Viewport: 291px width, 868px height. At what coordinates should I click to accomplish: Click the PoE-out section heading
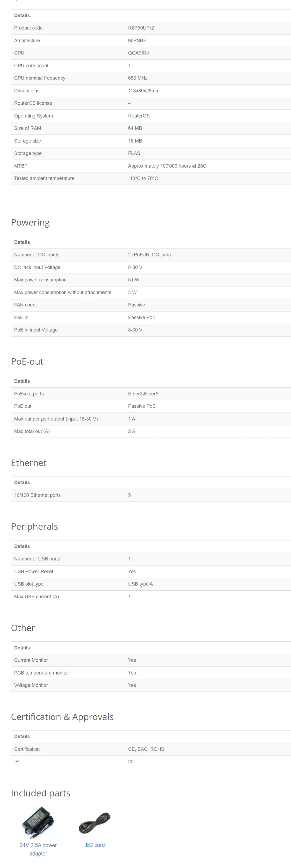pos(27,361)
